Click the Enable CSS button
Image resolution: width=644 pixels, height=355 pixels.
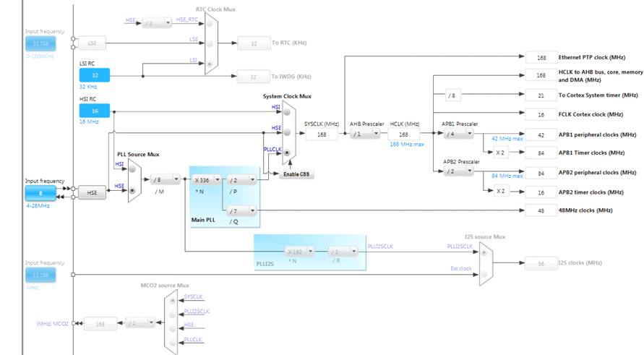click(x=297, y=175)
